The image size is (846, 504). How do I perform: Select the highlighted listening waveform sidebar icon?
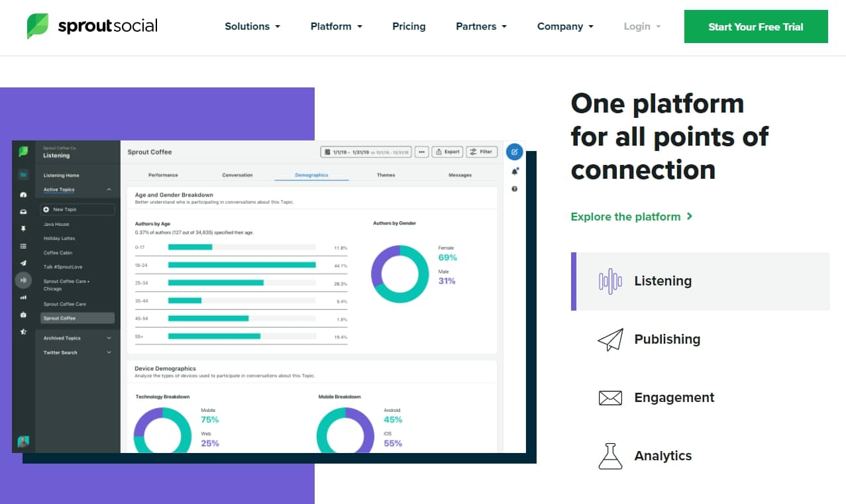tap(23, 280)
